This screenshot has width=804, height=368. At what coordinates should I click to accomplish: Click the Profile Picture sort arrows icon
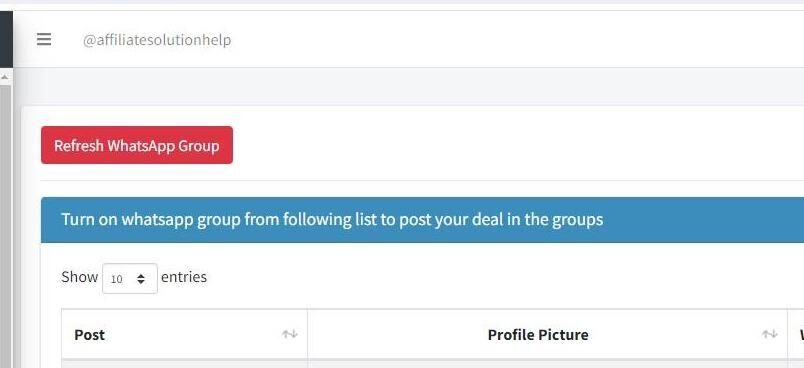click(769, 334)
